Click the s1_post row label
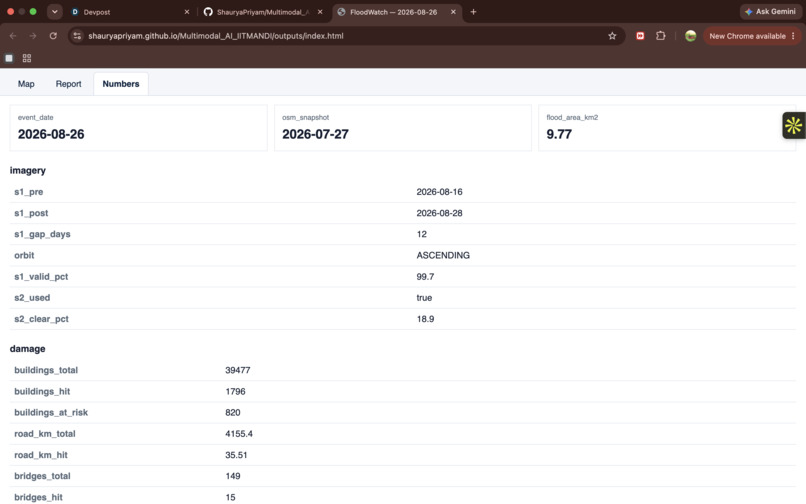806x504 pixels. tap(31, 213)
